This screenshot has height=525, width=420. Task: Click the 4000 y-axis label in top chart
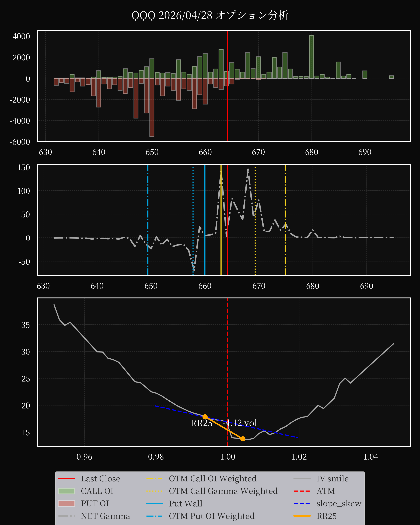point(21,37)
